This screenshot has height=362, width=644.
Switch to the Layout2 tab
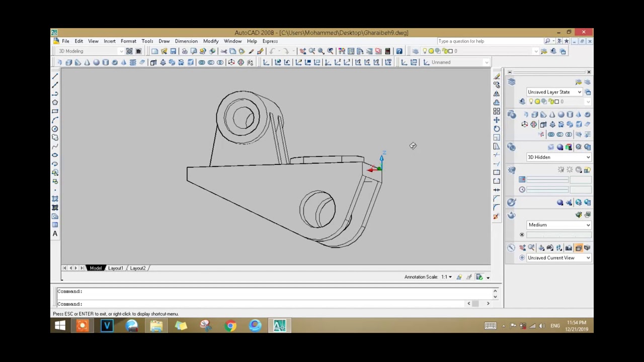pyautogui.click(x=137, y=268)
